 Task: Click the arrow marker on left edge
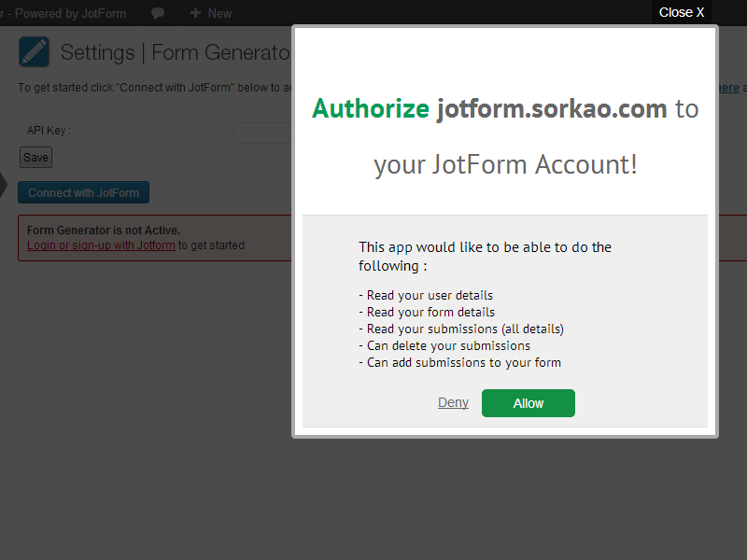pyautogui.click(x=3, y=184)
